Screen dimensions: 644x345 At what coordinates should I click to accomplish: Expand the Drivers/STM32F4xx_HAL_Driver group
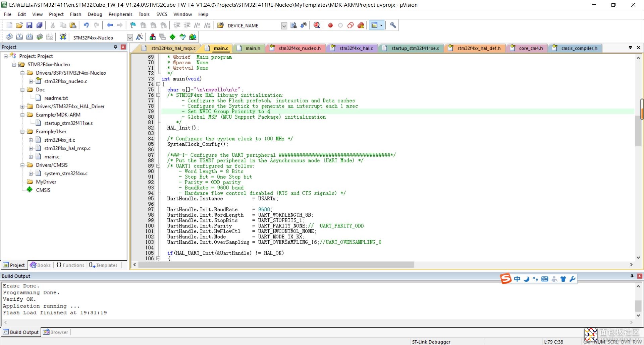click(22, 107)
